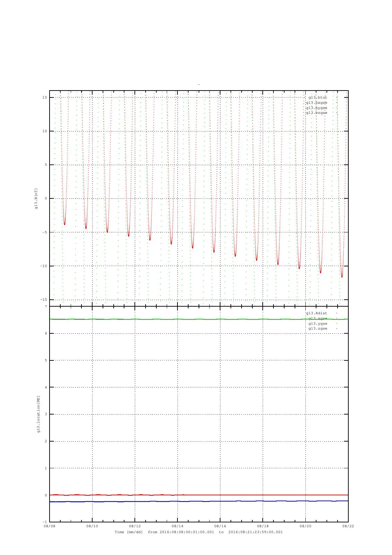Select the 1 tick on the location axis
Screen dimensions: 392x555
point(46,468)
